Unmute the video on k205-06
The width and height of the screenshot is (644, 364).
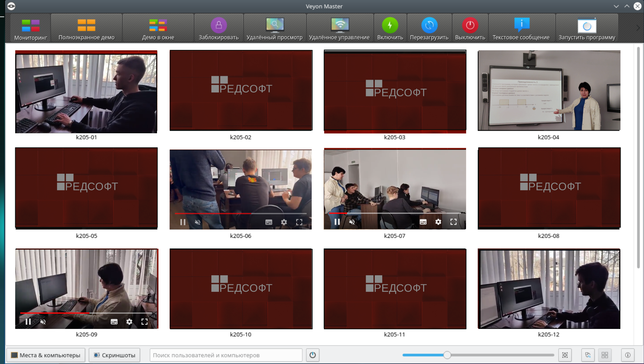198,222
